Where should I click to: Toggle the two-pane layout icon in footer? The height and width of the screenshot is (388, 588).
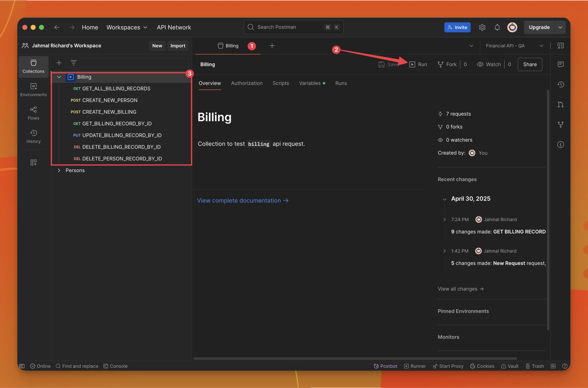point(553,366)
